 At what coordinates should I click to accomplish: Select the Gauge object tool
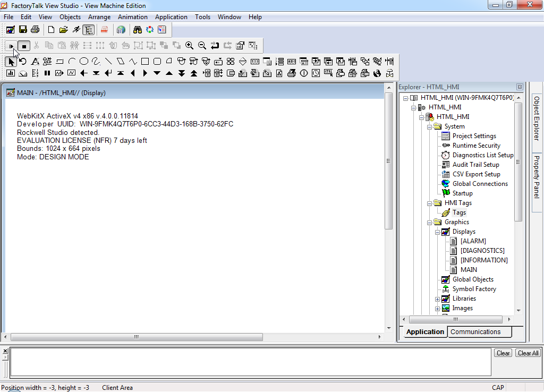(x=23, y=73)
